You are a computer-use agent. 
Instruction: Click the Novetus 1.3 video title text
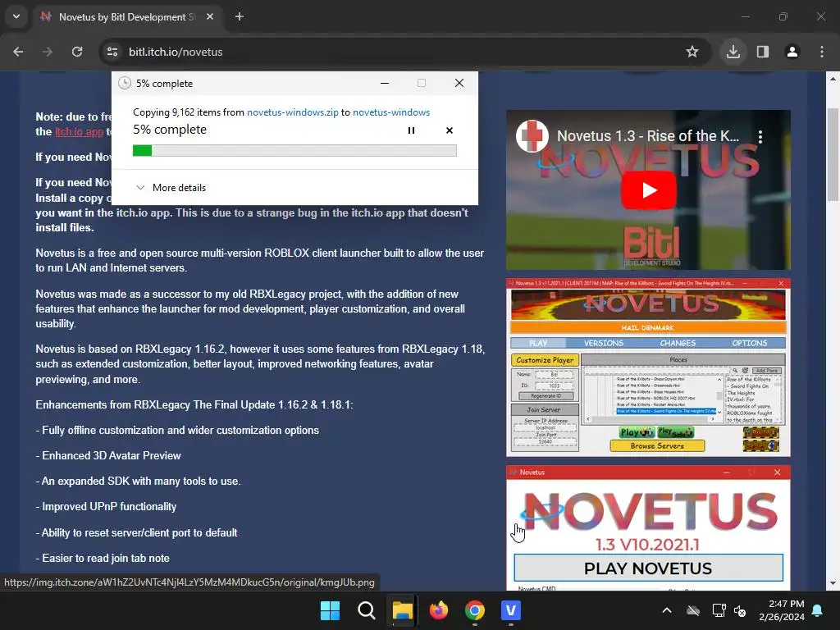click(x=648, y=136)
